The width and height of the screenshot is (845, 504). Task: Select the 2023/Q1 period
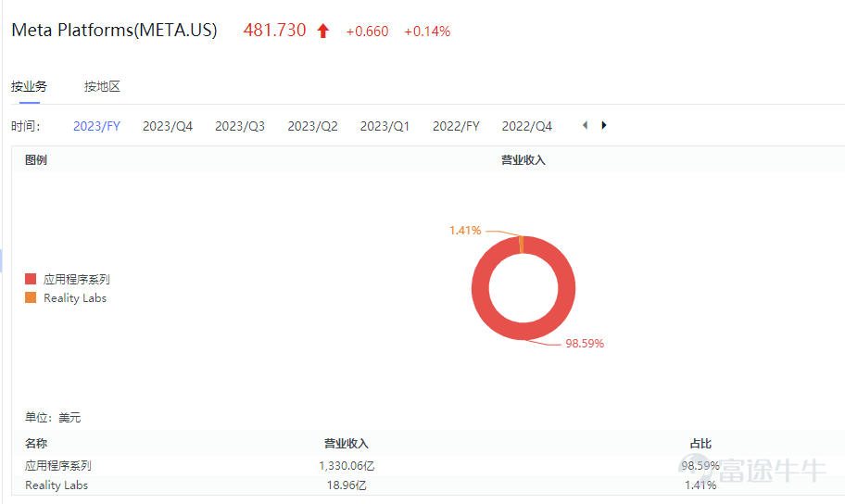click(x=385, y=126)
